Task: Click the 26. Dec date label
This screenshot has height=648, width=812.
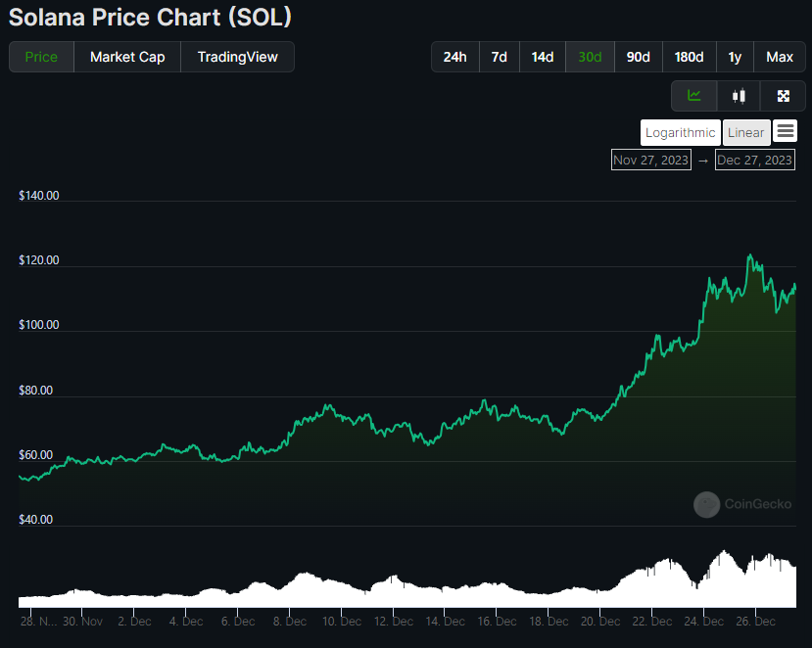Action: [x=756, y=622]
